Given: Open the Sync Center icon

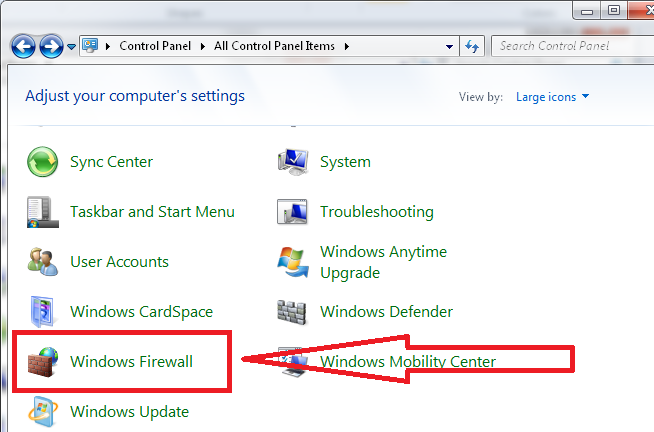Looking at the screenshot, I should (x=43, y=161).
